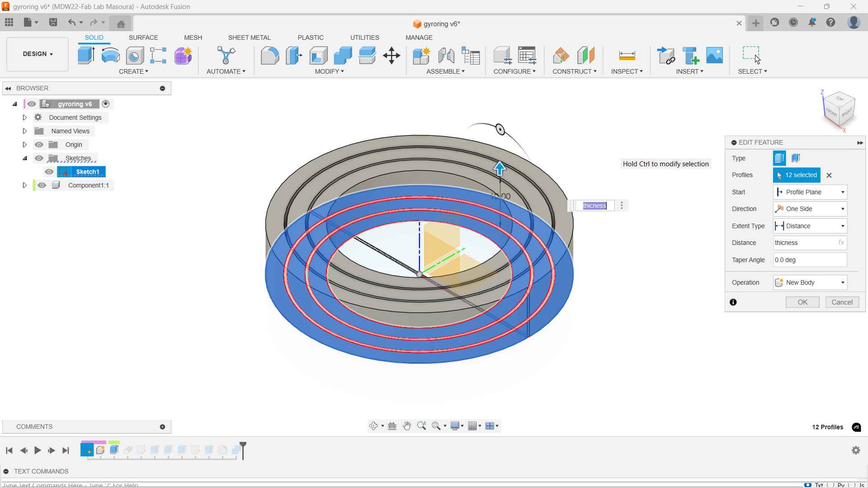This screenshot has height=488, width=868.
Task: Open the Help question mark icon
Action: [x=831, y=22]
